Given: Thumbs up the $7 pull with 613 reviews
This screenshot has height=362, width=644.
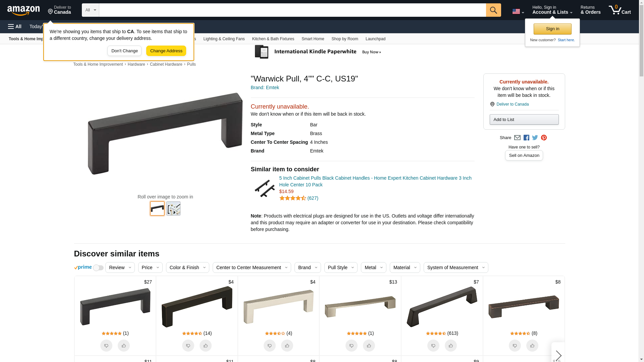Looking at the screenshot, I should point(451,346).
